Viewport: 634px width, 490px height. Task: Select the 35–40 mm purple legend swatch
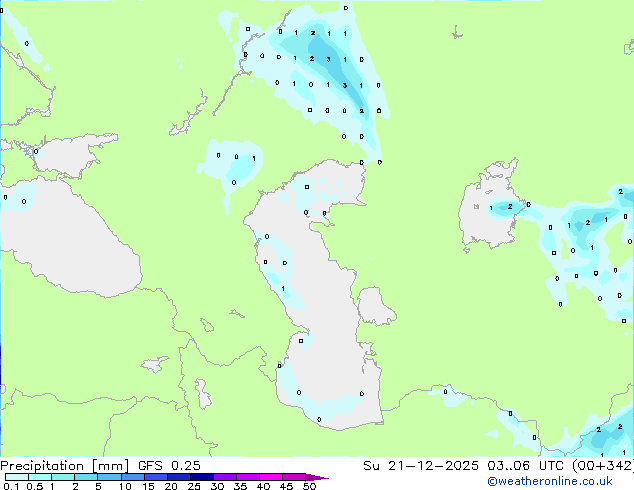tap(248, 477)
